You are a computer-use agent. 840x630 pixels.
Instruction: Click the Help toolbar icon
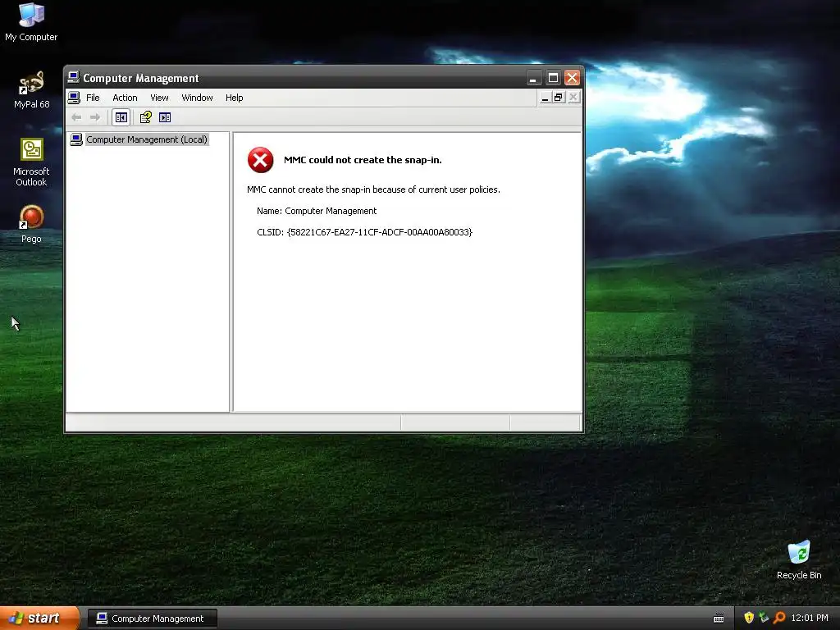click(x=146, y=117)
